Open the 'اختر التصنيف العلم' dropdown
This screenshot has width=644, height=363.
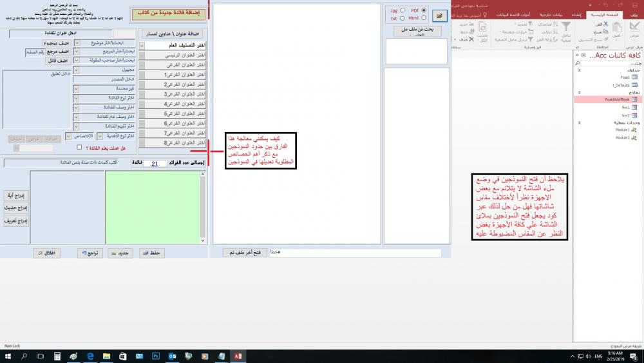click(x=142, y=46)
